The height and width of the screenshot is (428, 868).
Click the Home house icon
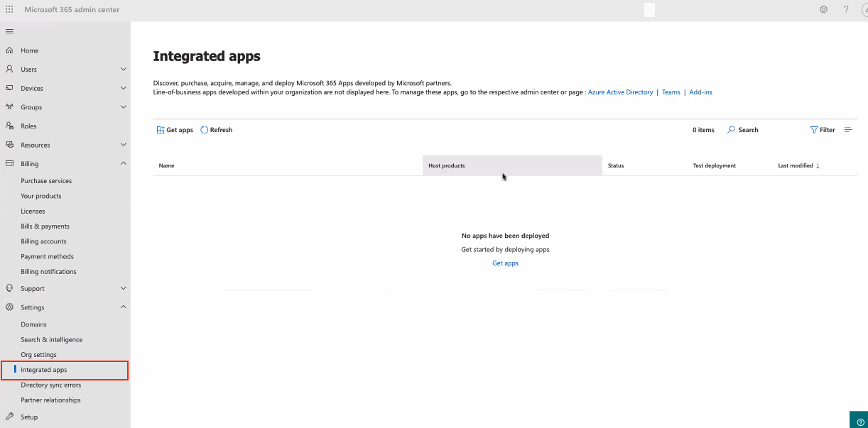pos(9,50)
